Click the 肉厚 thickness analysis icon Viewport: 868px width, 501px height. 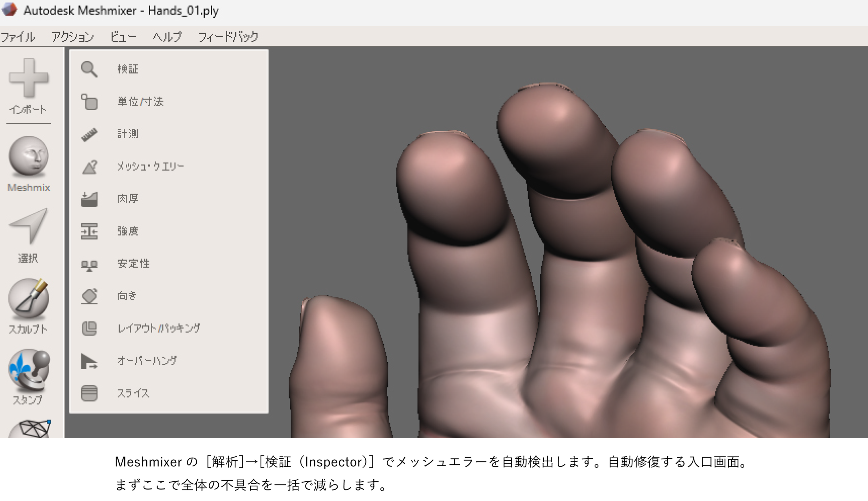tap(89, 199)
